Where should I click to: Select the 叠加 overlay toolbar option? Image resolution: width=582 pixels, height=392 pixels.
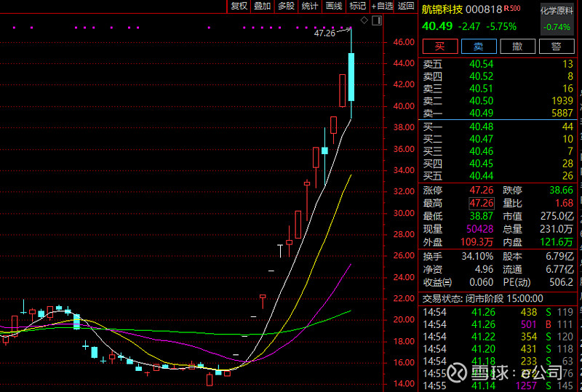point(263,6)
